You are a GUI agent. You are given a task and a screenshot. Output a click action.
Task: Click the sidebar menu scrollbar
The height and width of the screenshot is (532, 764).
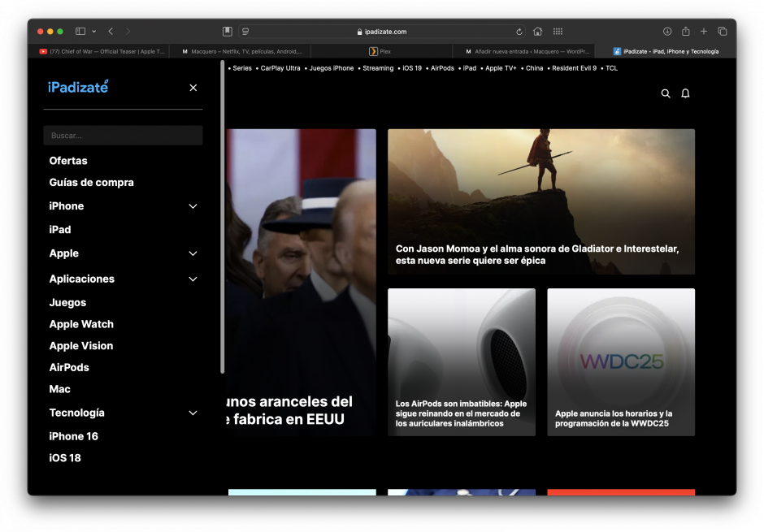point(223,217)
